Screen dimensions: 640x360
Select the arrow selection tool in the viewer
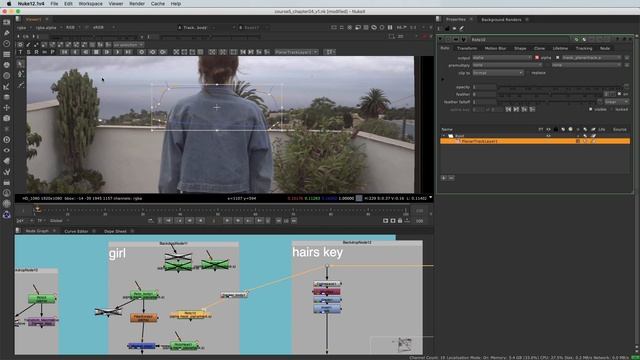click(20, 64)
